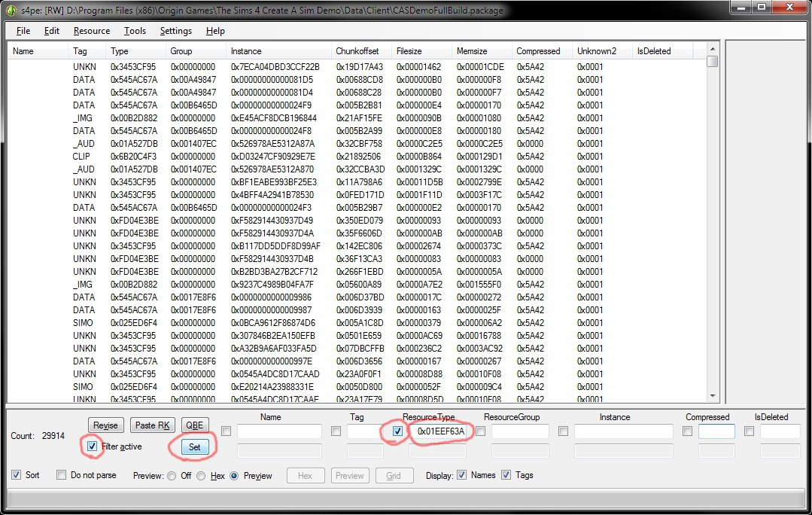Select row with instance 0x7ECA04DBD3CCF22B

click(x=357, y=67)
